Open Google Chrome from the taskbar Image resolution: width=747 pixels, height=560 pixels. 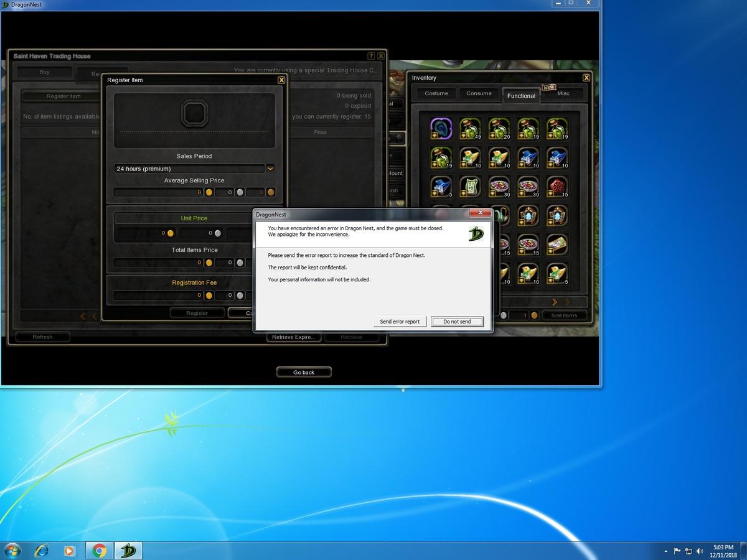coord(99,551)
